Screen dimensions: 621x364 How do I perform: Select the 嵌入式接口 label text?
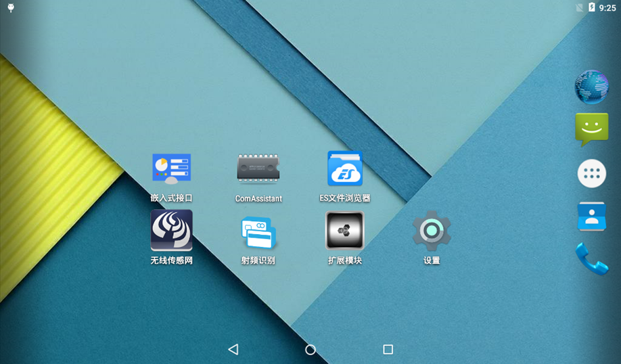172,198
